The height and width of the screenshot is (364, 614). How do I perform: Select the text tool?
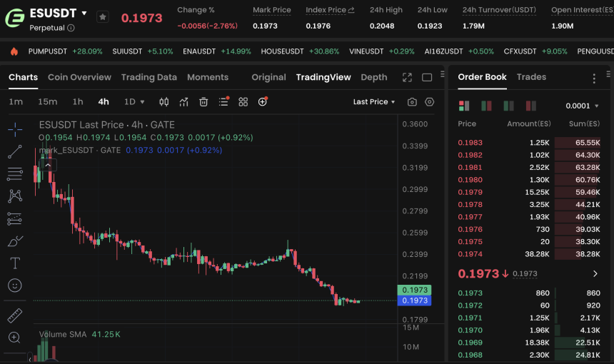click(15, 263)
